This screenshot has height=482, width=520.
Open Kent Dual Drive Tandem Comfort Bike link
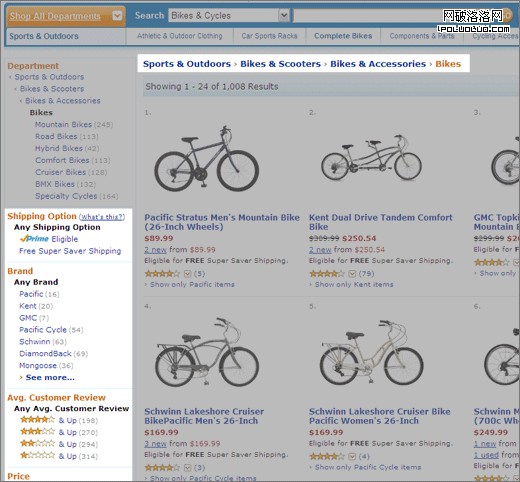coord(381,222)
